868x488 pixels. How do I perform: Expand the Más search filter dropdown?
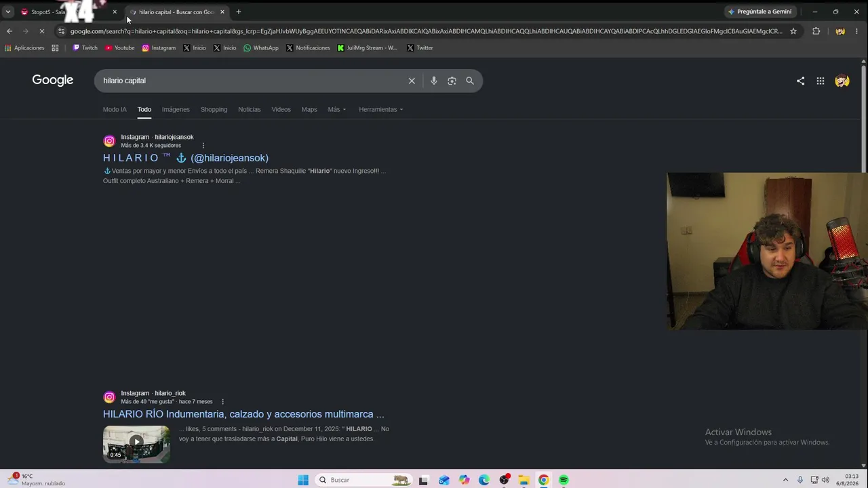[x=337, y=109]
